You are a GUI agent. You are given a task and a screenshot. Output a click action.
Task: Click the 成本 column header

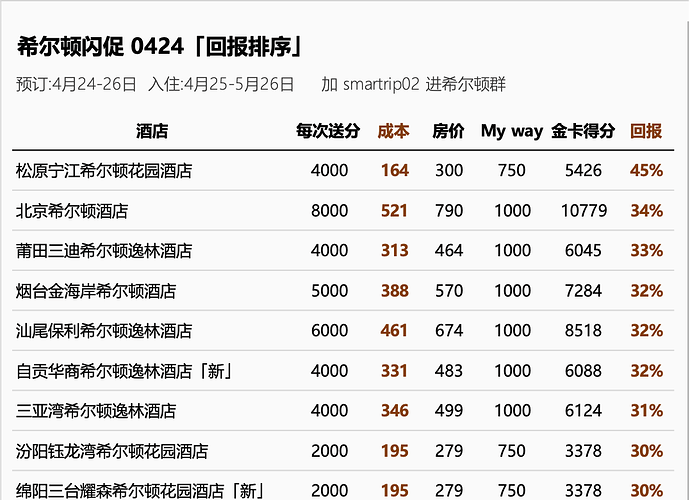click(393, 131)
